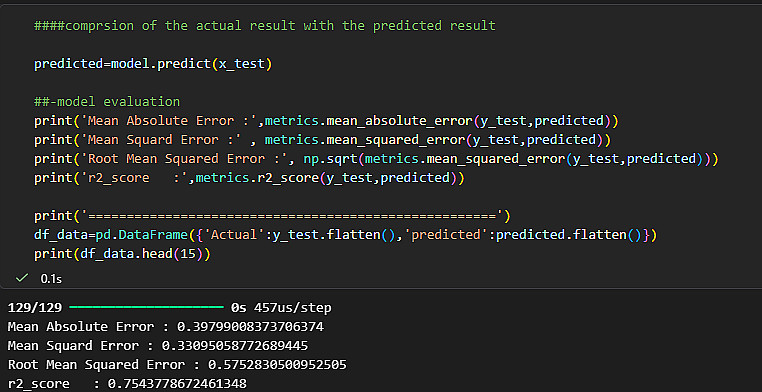Screen dimensions: 762x392
Task: Click the 0.1s cell execution time label
Action: (51, 279)
